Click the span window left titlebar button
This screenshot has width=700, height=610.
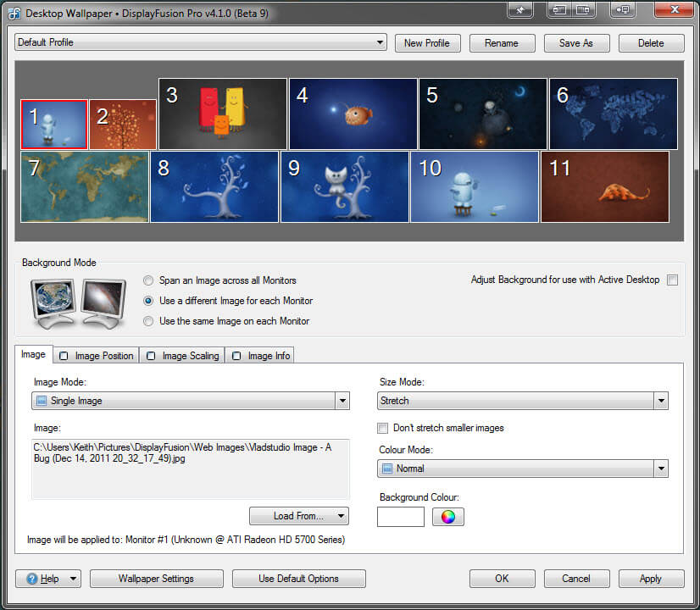(x=559, y=9)
